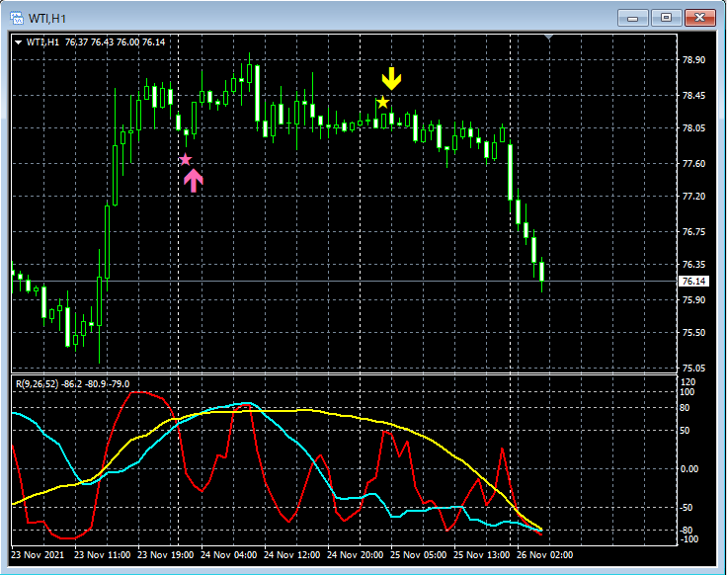
Task: Open the WTI,H1 one-click trading dropdown triangle
Action: [18, 41]
